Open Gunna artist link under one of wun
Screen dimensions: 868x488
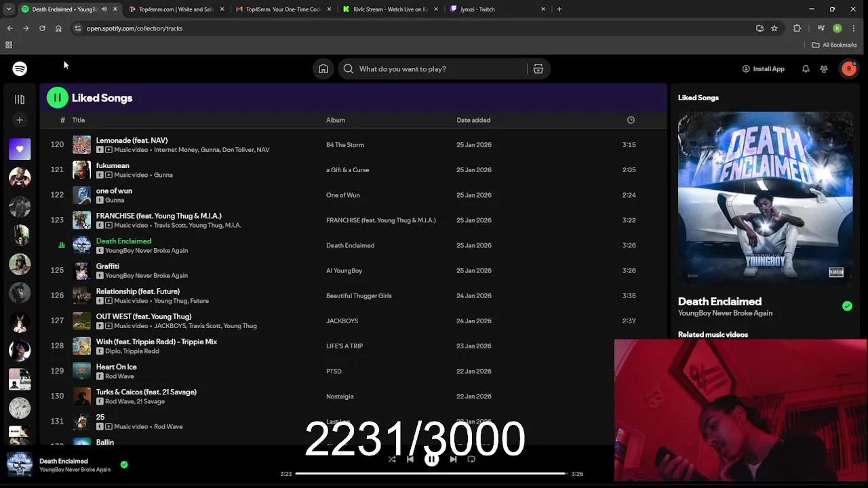[x=115, y=200]
